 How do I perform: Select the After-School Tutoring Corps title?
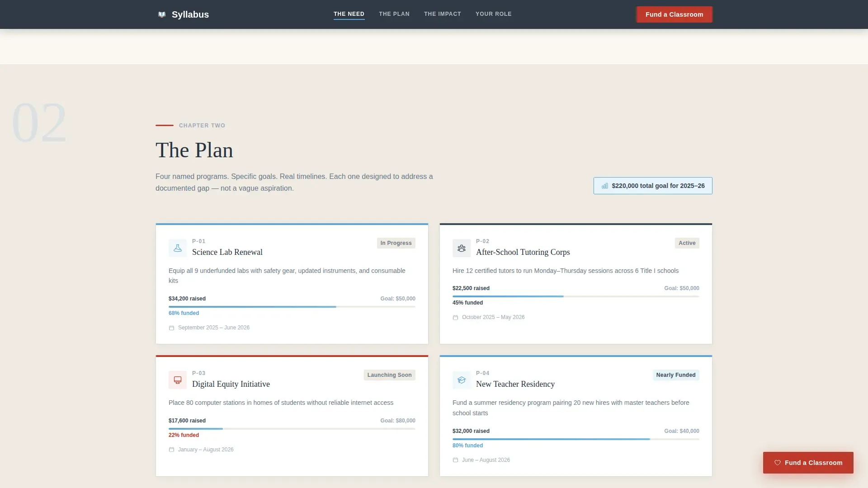(x=523, y=252)
